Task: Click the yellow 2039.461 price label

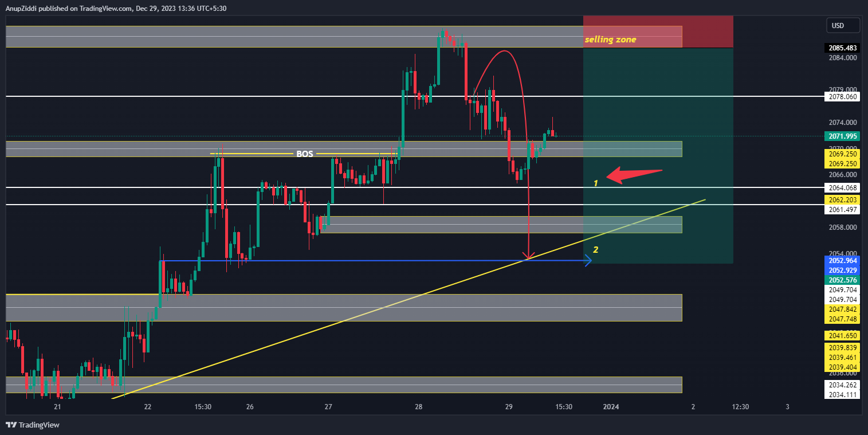Action: (843, 358)
